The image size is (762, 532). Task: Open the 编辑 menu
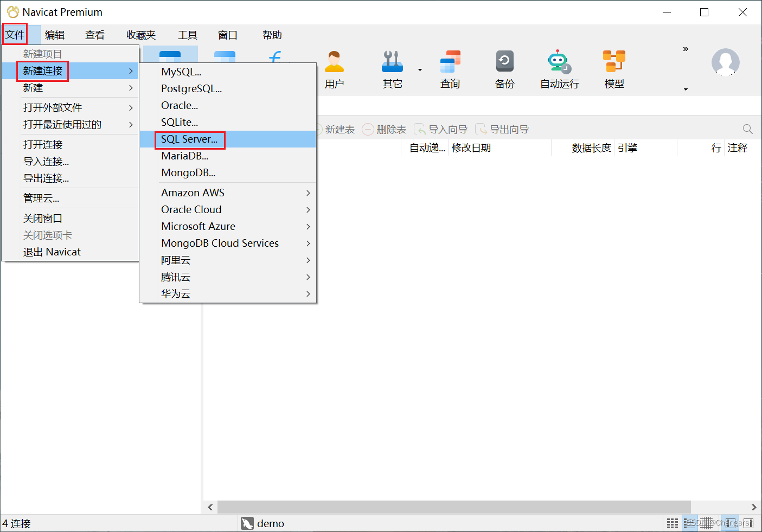click(55, 35)
